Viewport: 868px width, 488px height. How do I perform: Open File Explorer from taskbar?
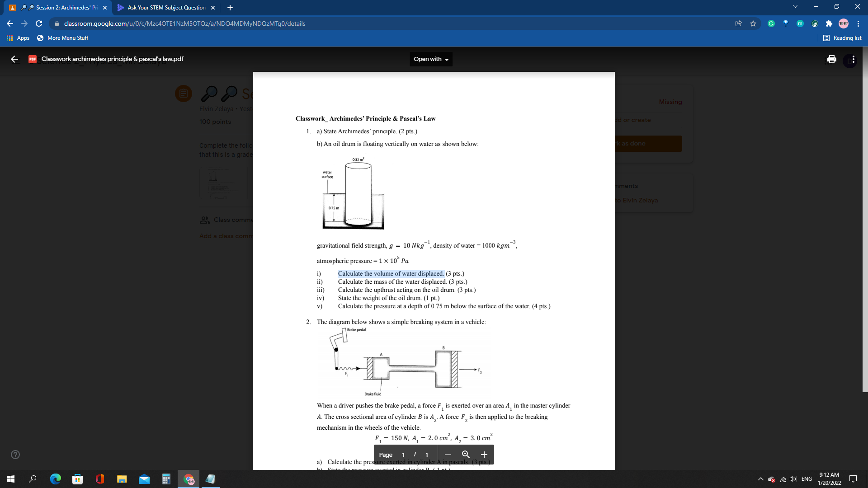point(122,479)
